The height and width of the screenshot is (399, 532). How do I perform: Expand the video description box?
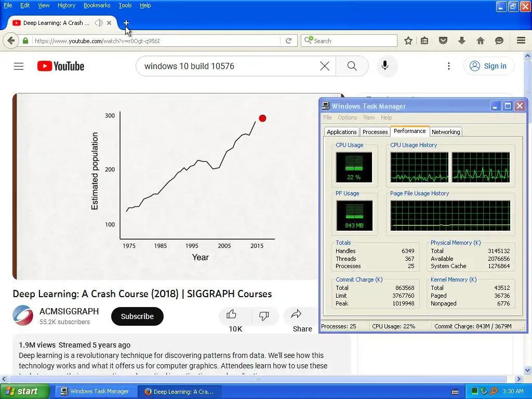click(x=181, y=355)
